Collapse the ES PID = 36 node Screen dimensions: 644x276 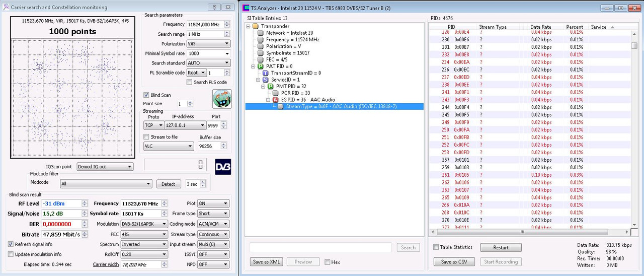click(x=269, y=100)
